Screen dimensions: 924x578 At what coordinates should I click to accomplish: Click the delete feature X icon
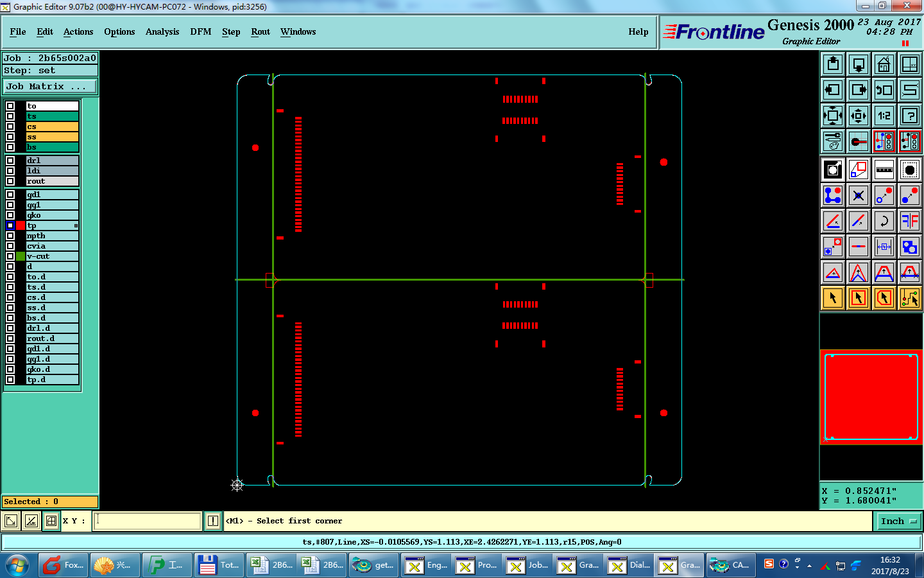coord(859,195)
